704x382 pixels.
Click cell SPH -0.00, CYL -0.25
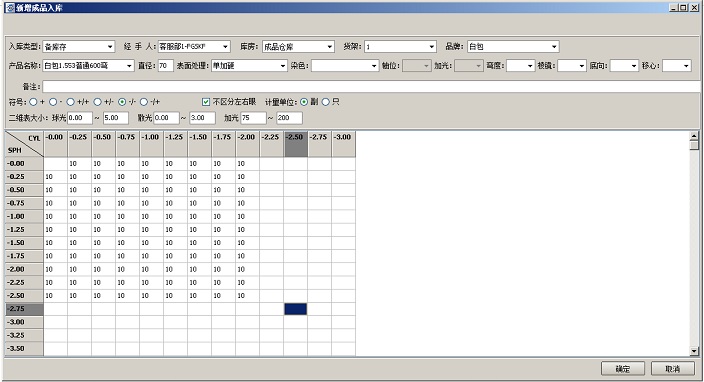(79, 163)
